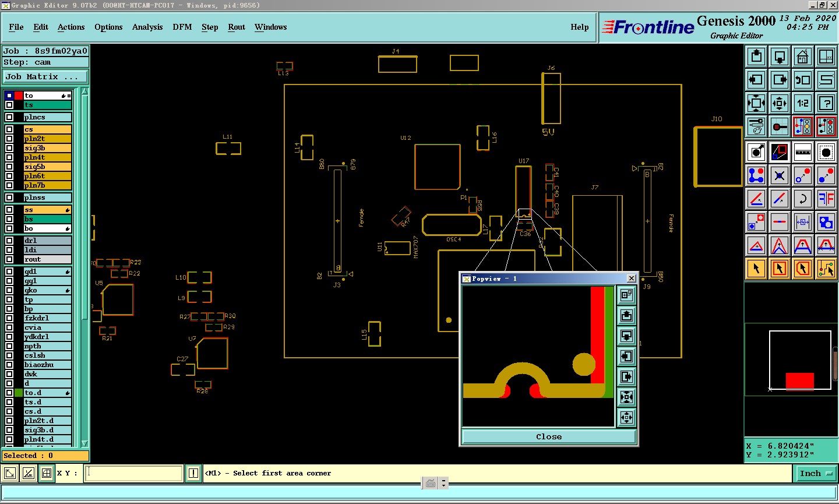The height and width of the screenshot is (504, 839).
Task: Click the wrench and palette settings icon
Action: pos(756,126)
